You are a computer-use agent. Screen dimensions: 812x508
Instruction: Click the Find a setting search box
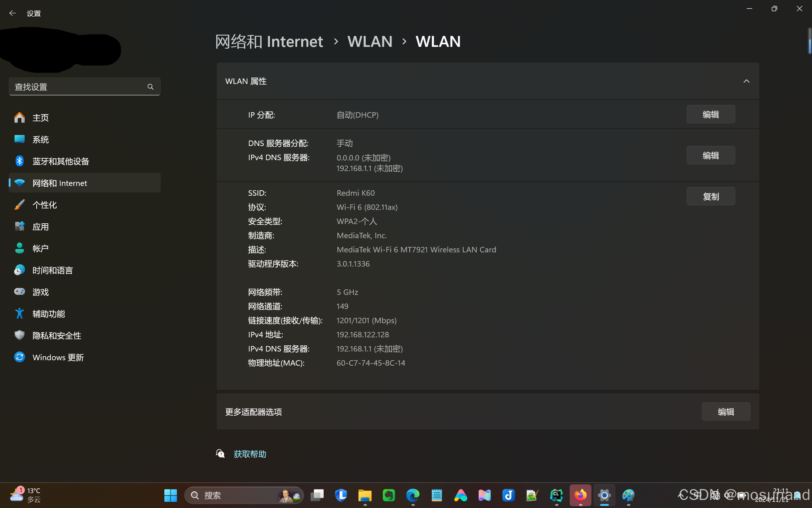click(78, 87)
